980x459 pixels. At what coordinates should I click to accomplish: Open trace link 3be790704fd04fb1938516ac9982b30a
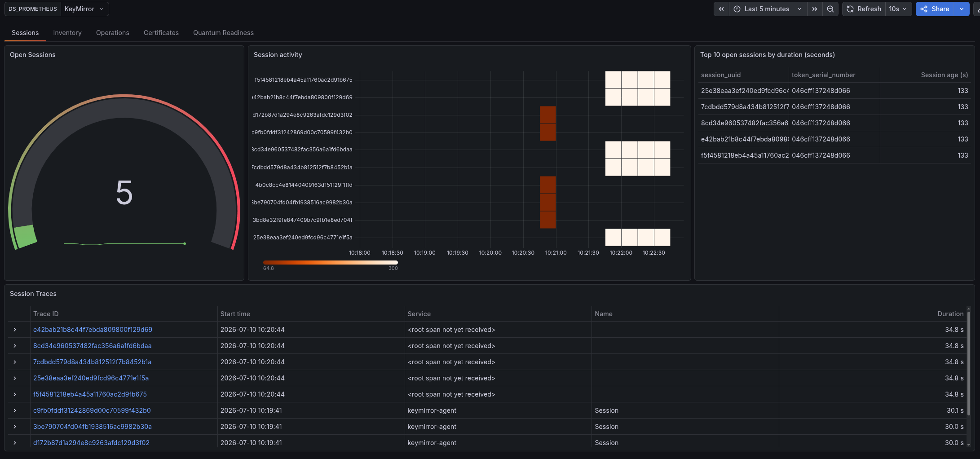coord(93,427)
